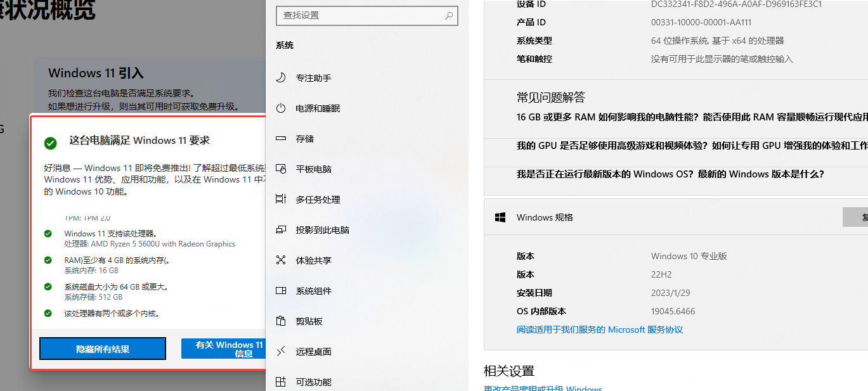868x391 pixels.
Task: Click the 系统内存: 16 GB text
Action: point(91,271)
